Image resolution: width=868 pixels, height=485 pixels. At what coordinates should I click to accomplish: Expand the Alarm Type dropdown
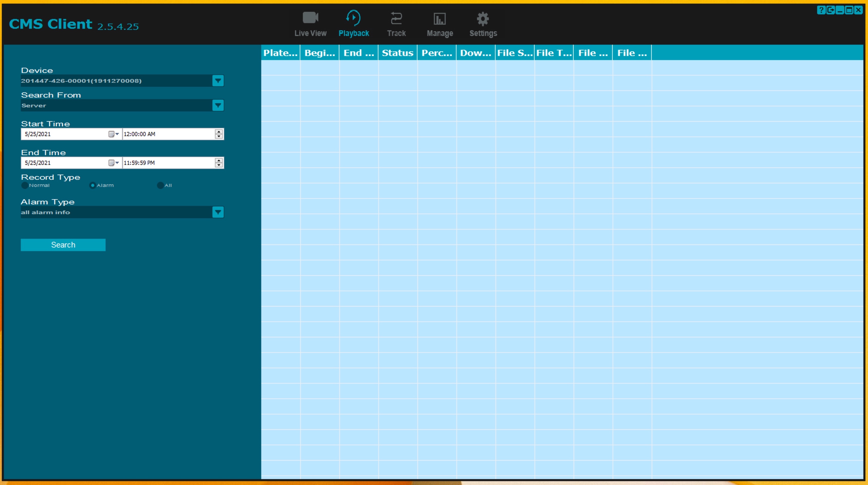(x=218, y=212)
